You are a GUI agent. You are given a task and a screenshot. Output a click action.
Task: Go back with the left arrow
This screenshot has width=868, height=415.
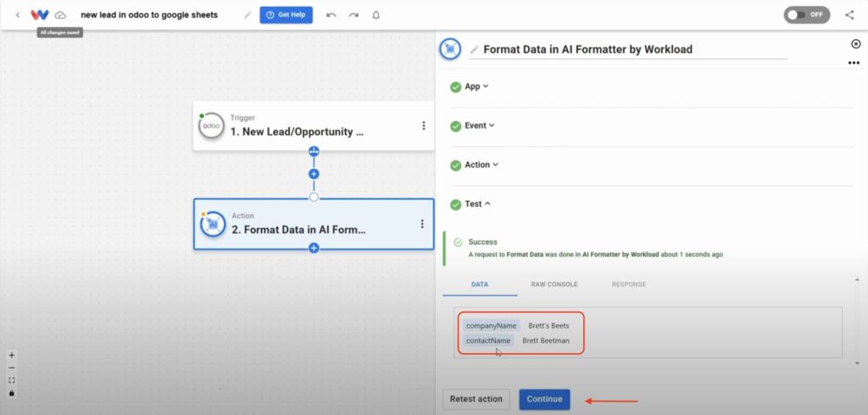click(18, 15)
